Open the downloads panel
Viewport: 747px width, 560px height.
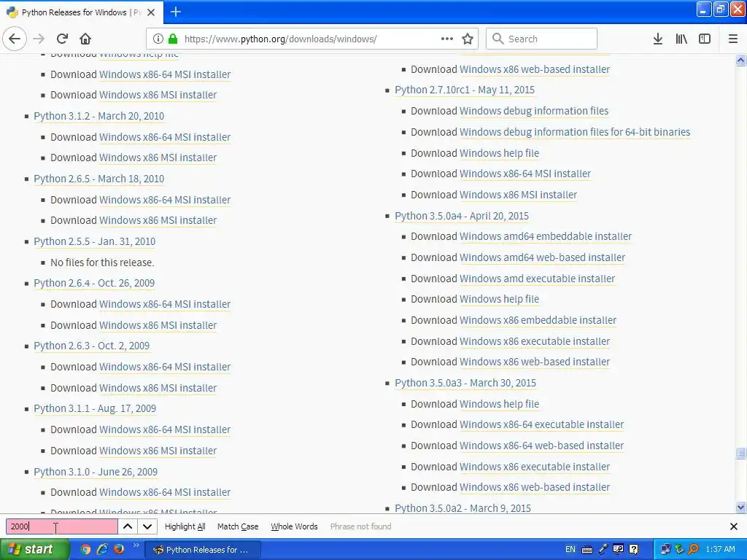658,39
